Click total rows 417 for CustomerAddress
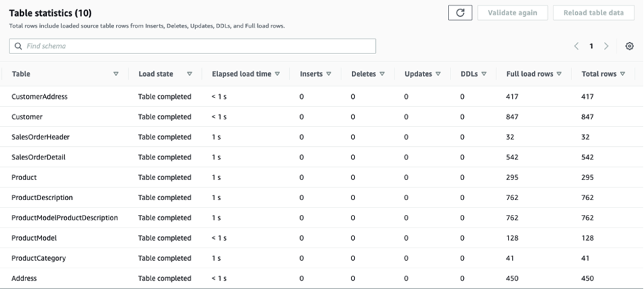 pos(588,97)
